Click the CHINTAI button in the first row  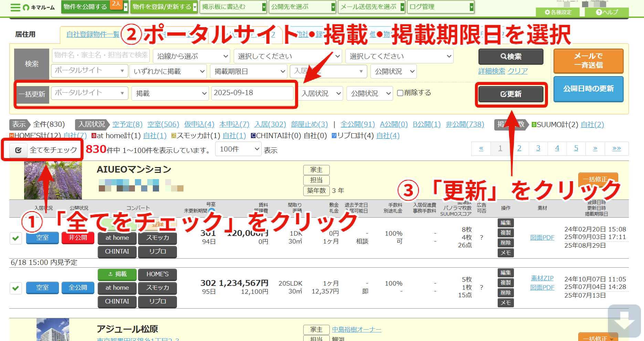(117, 252)
